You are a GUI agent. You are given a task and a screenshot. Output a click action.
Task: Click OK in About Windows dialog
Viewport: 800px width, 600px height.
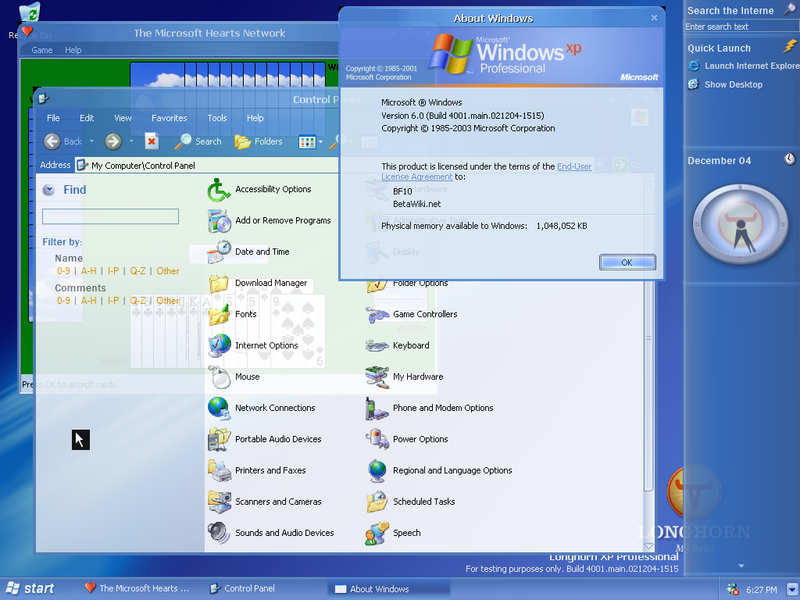coord(627,262)
